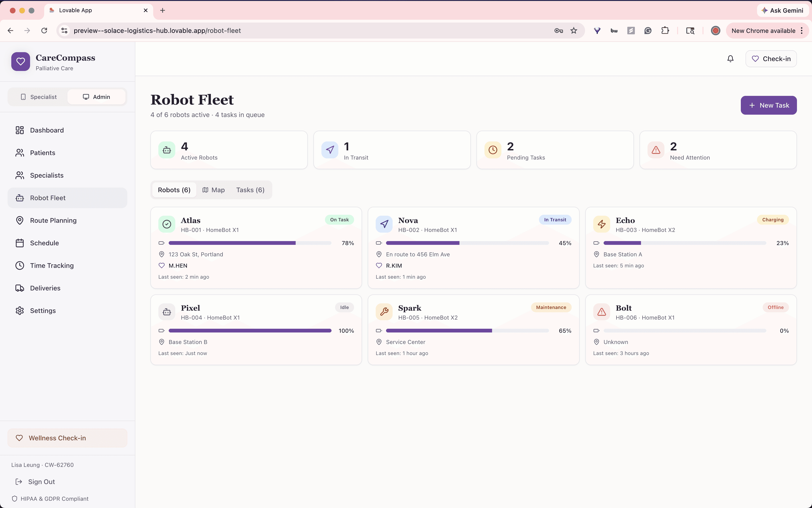Bookmark this page with star icon
Image resolution: width=812 pixels, height=508 pixels.
[x=574, y=31]
